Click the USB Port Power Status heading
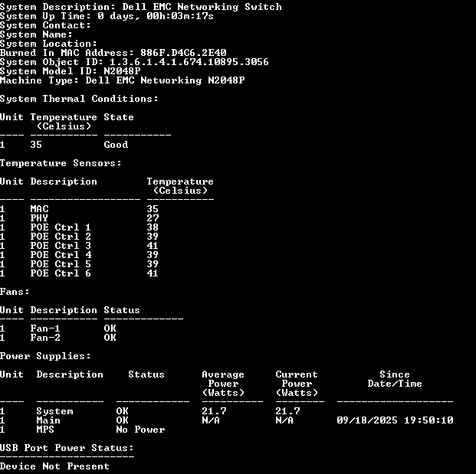The width and height of the screenshot is (476, 474). (x=67, y=448)
